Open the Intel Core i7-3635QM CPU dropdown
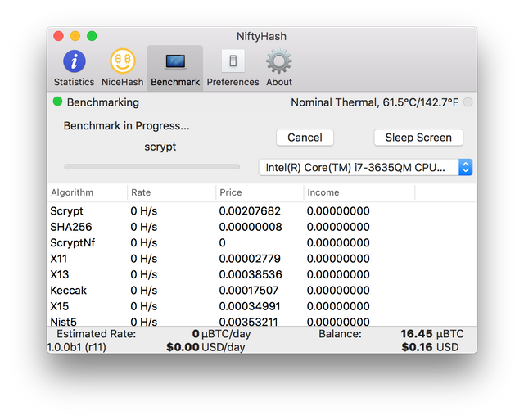The image size is (524, 420). point(366,167)
